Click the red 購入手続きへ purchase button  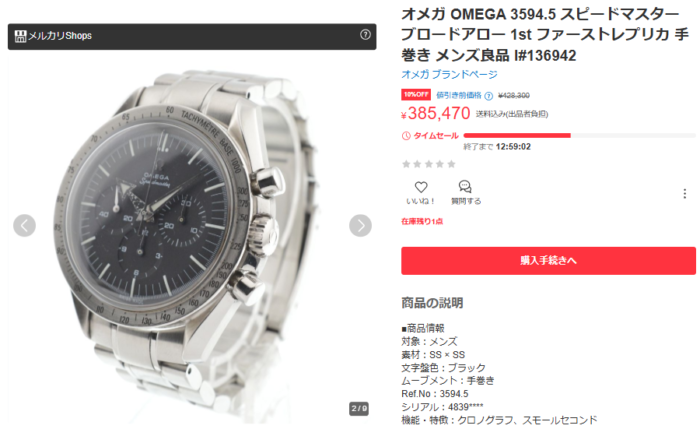tap(548, 261)
